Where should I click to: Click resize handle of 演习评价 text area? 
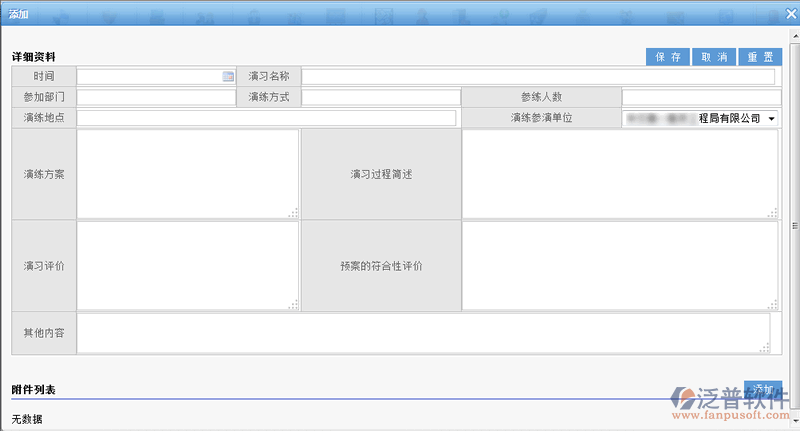(x=293, y=305)
